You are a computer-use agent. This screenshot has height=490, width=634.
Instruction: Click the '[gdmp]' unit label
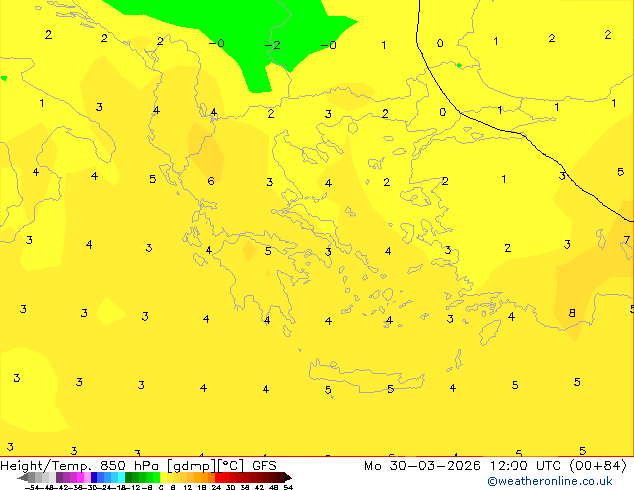coord(192,466)
